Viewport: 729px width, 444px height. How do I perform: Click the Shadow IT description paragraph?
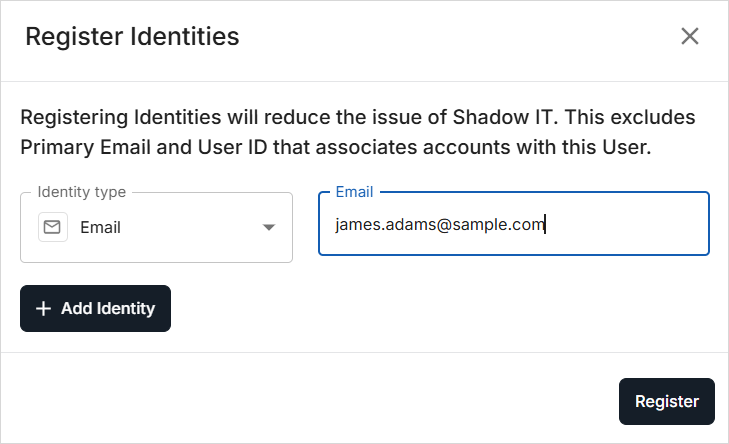point(358,117)
